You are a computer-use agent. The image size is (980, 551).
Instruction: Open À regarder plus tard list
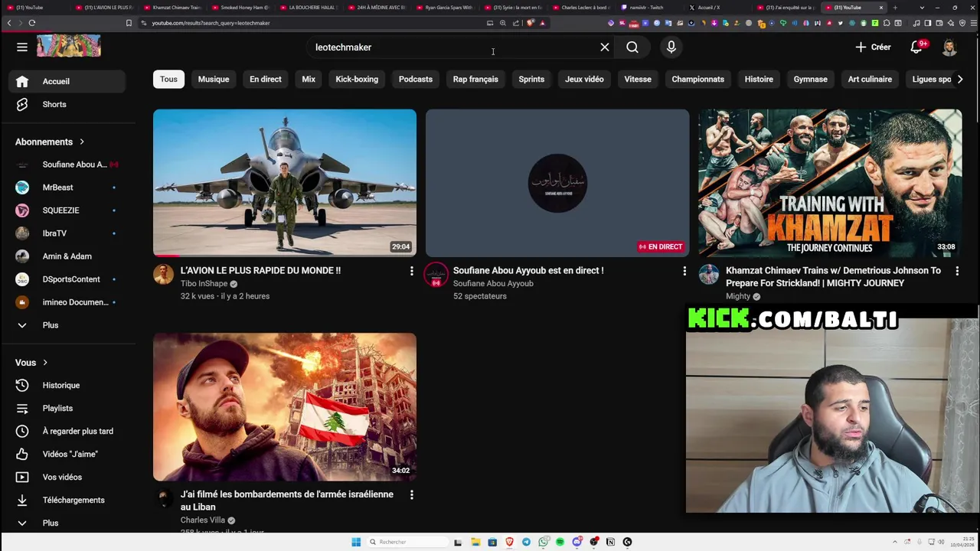click(67, 431)
